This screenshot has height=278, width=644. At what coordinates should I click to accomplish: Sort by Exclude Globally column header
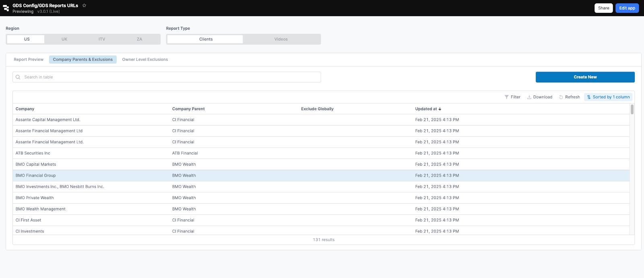point(317,109)
